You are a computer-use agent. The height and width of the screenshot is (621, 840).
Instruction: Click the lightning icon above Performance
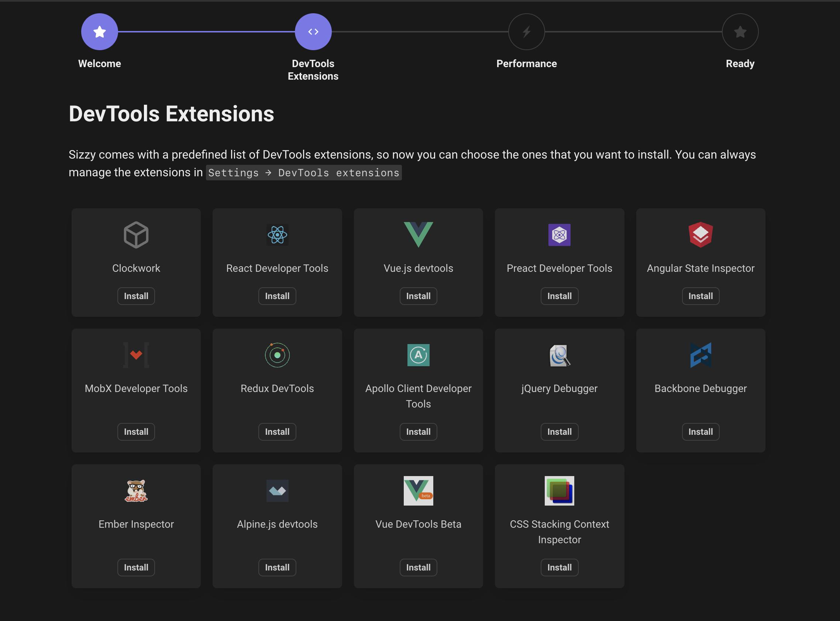point(526,32)
